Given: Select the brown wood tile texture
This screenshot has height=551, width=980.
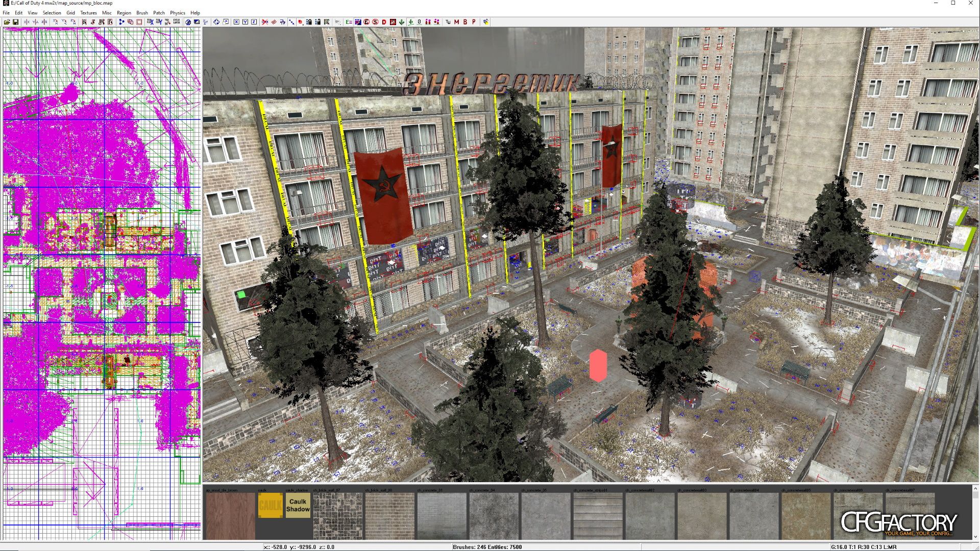Looking at the screenshot, I should coord(230,516).
